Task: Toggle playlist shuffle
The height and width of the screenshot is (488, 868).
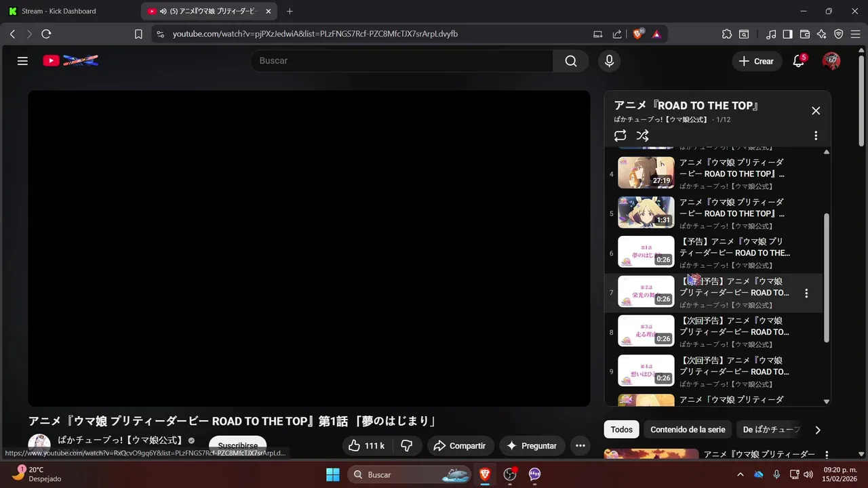Action: pos(643,136)
